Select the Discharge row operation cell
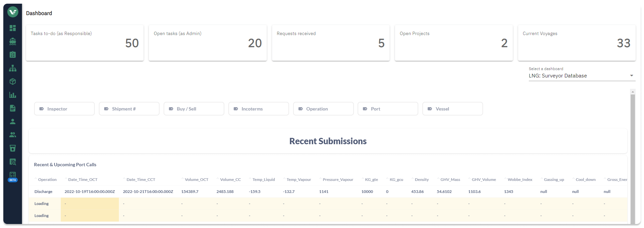Screen dimensions: 644x228 [43, 192]
